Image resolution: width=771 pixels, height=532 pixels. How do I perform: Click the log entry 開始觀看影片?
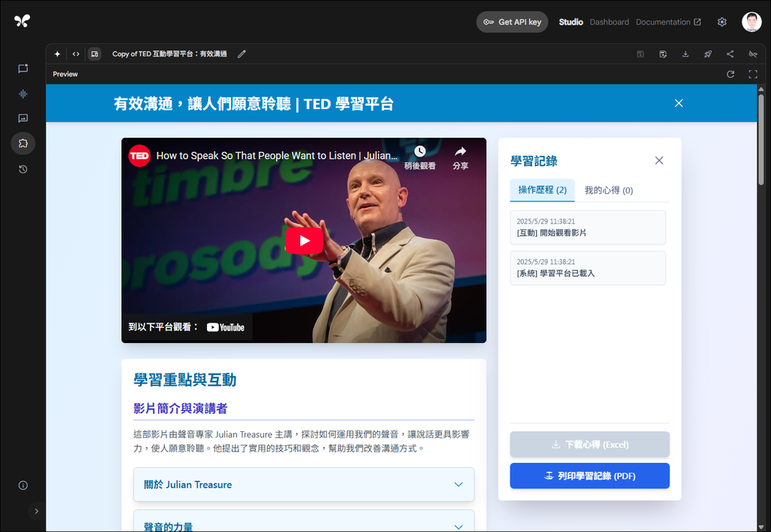587,227
